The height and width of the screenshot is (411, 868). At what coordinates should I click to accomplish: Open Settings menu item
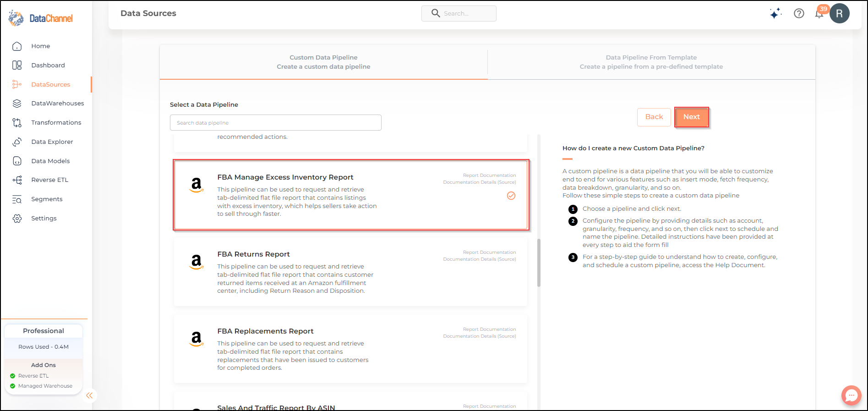tap(44, 219)
